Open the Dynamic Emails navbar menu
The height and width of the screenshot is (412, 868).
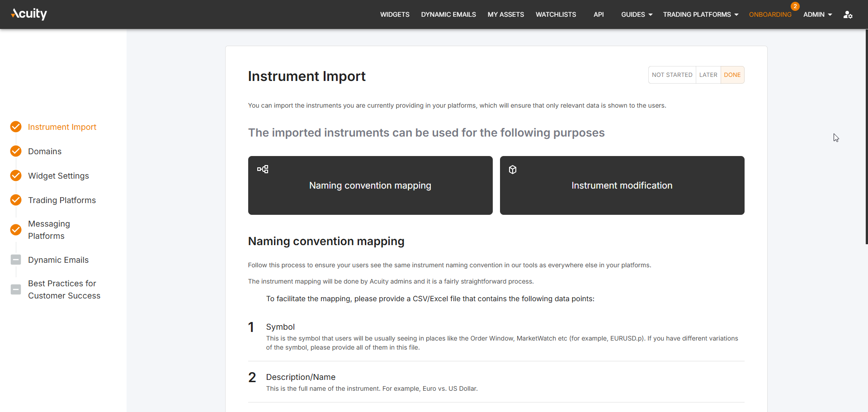448,14
